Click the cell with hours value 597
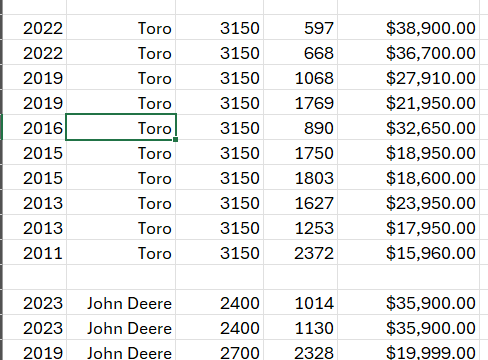 click(x=300, y=27)
